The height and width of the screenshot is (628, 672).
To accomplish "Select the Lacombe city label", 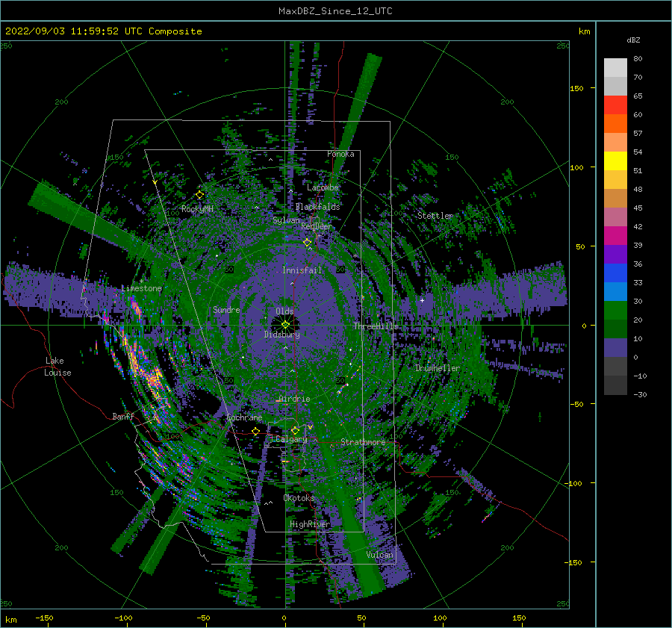I will coord(323,187).
